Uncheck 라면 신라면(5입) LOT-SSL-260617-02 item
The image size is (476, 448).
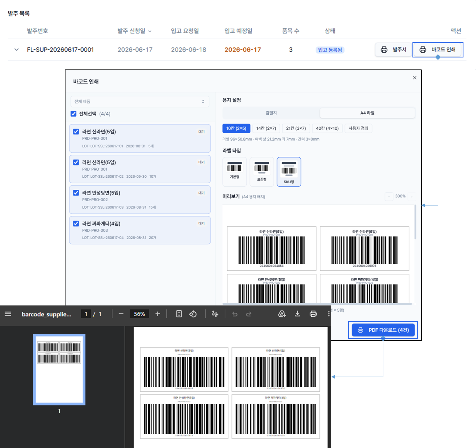tap(76, 162)
